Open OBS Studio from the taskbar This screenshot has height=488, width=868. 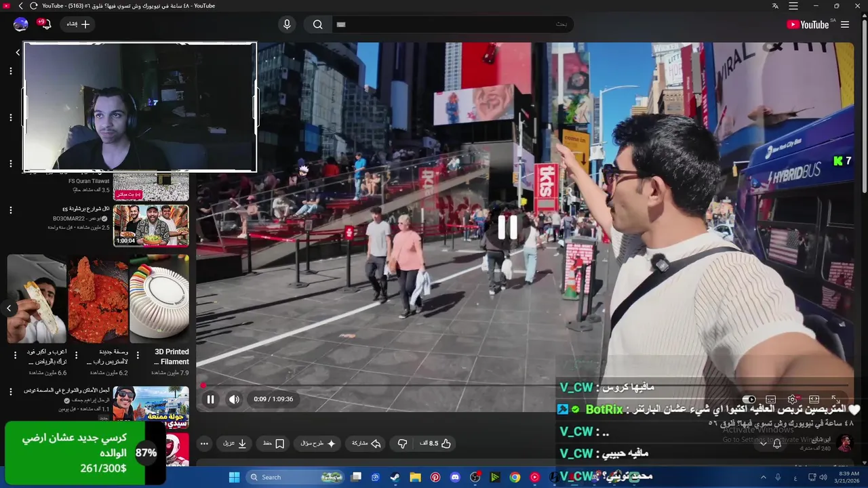point(475,477)
